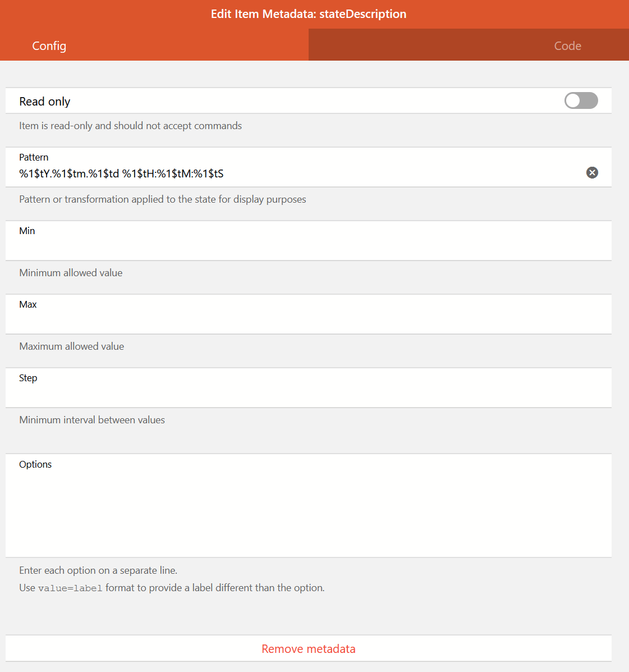
Task: Click inside the Min input field
Action: tap(224, 247)
